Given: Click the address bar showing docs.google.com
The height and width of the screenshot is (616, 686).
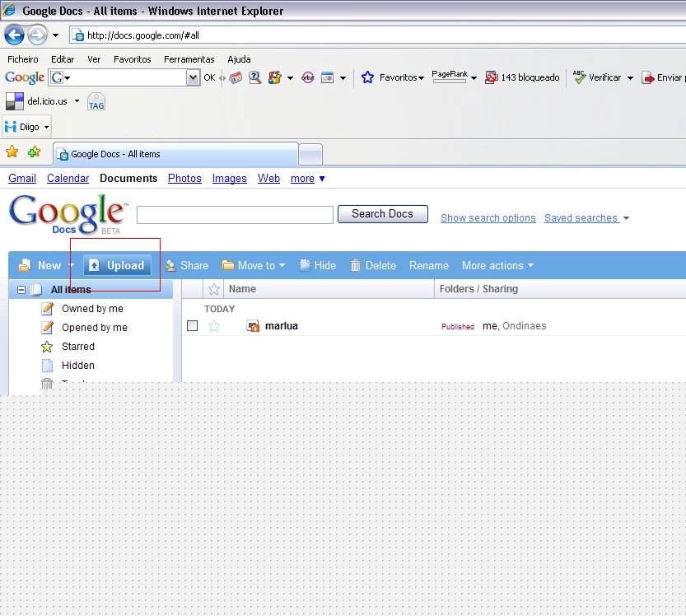Looking at the screenshot, I should coord(377,35).
